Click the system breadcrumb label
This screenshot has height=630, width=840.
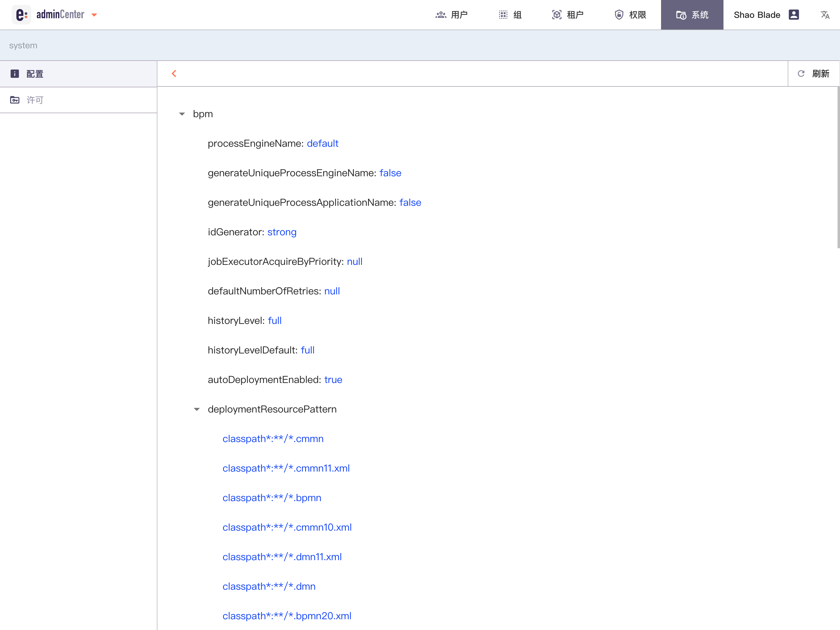[23, 45]
